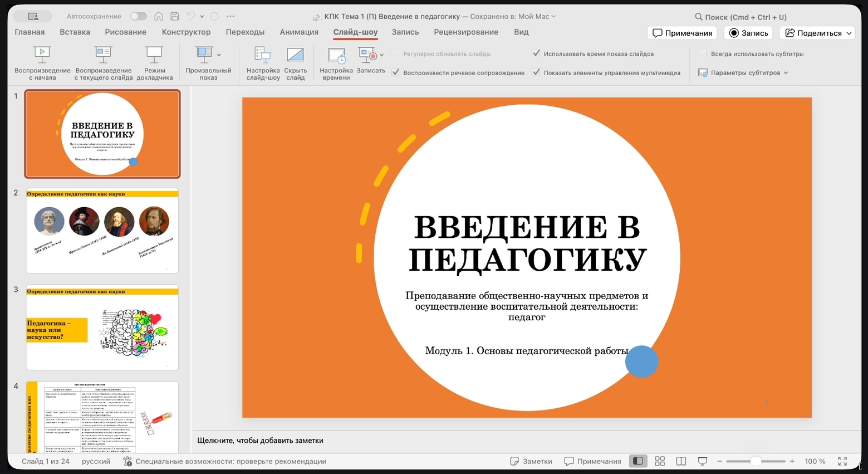Switch to Reading view icon

(x=681, y=461)
